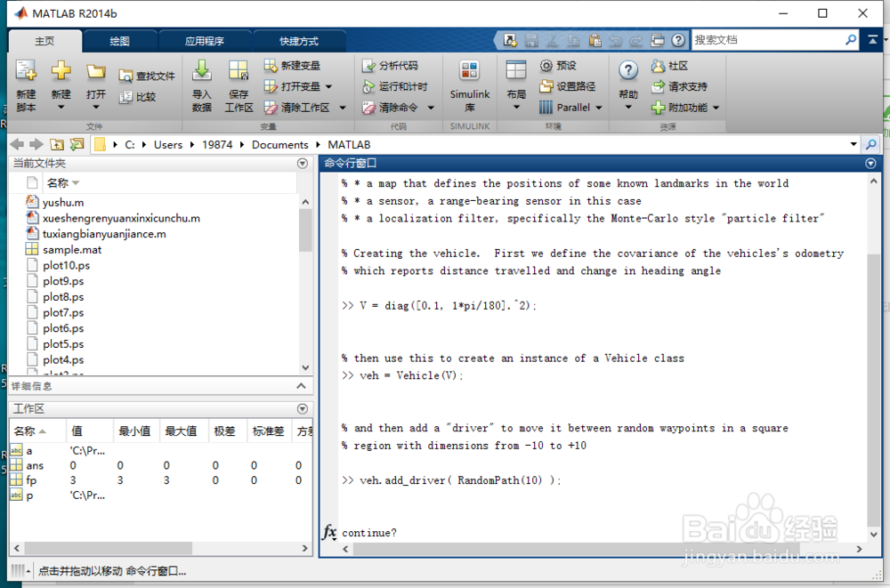Viewport: 890px width, 588px height.
Task: Select the sample.mat file
Action: pyautogui.click(x=71, y=250)
